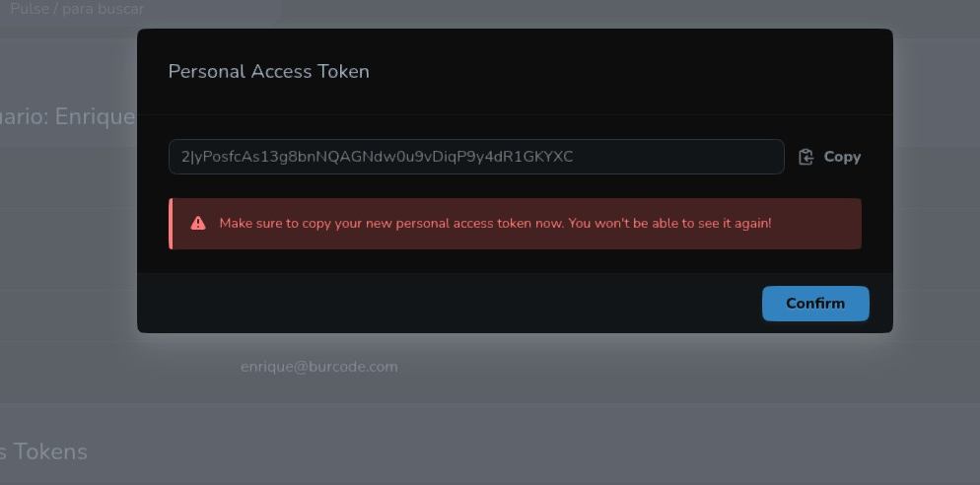Screen dimensions: 980x485
Task: Click the "Copy" label beside the token
Action: tap(842, 157)
